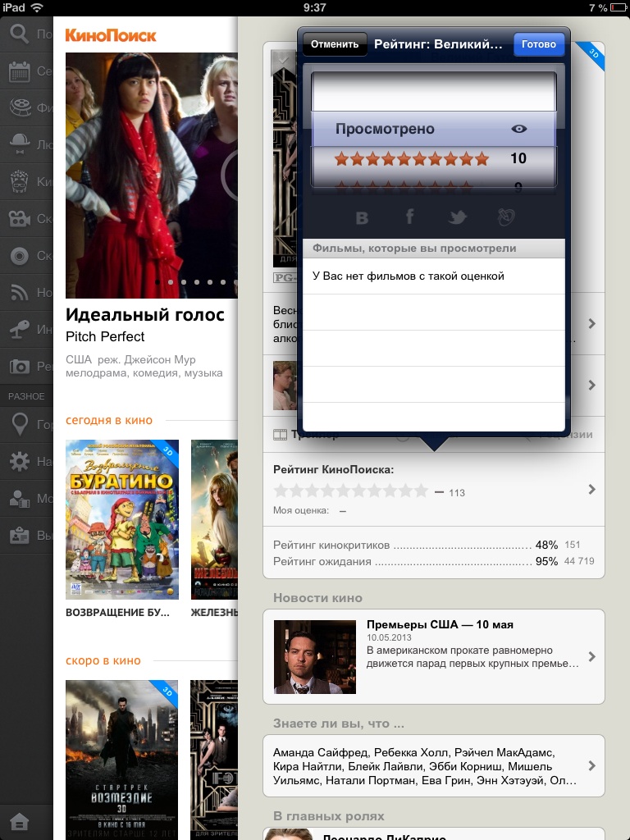
Task: Expand the 'Рейтинг КиноПоиска' row chevron
Action: point(591,490)
